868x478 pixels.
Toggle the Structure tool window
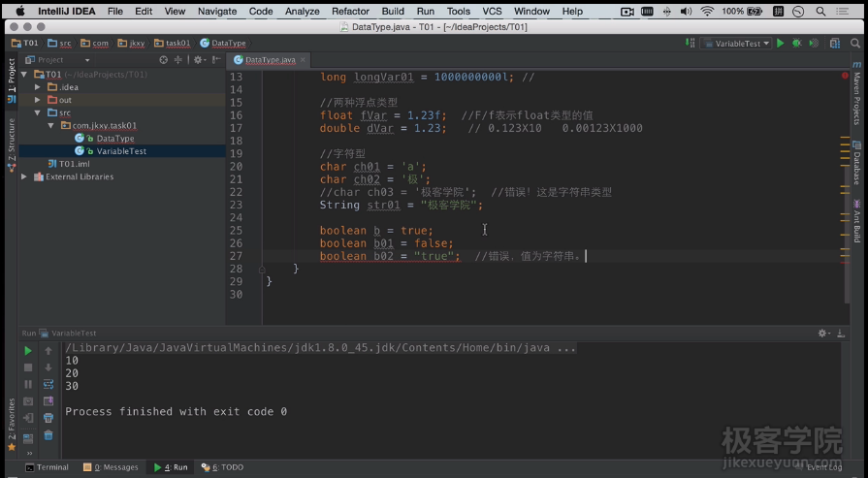click(x=11, y=139)
